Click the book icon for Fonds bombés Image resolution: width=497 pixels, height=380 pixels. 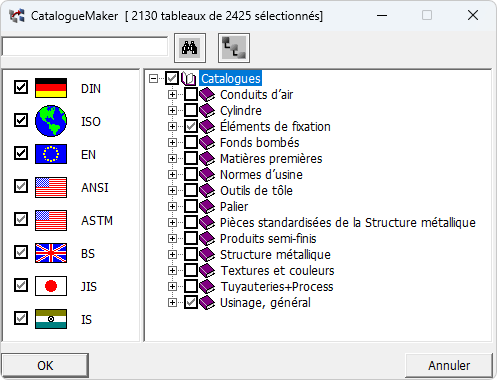point(207,143)
